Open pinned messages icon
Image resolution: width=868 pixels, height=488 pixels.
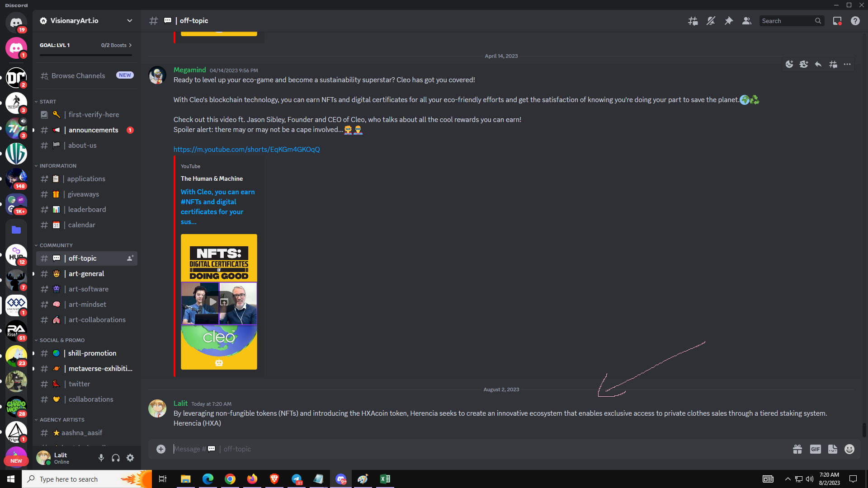(729, 21)
